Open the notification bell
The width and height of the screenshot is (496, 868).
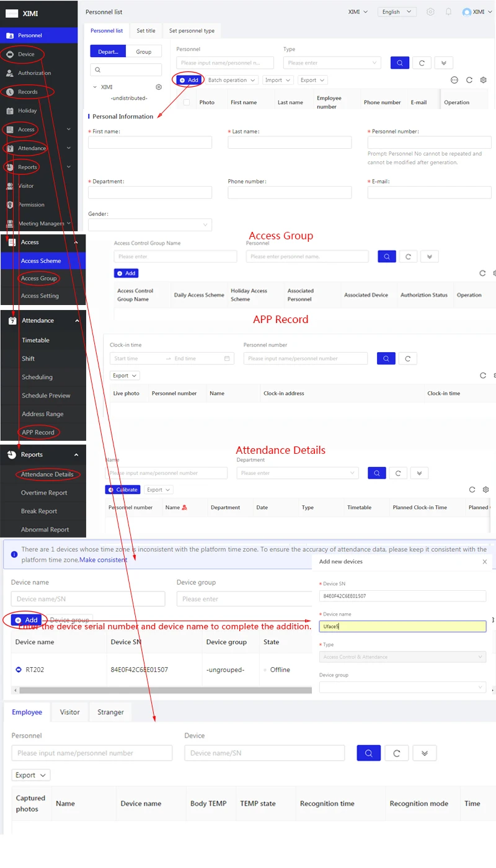click(x=448, y=12)
